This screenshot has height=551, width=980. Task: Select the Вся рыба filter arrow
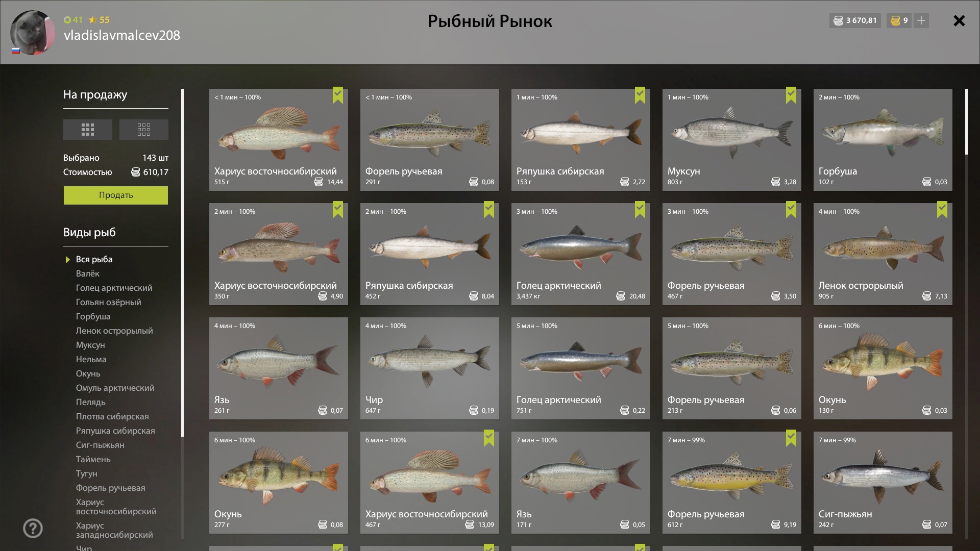(x=68, y=260)
